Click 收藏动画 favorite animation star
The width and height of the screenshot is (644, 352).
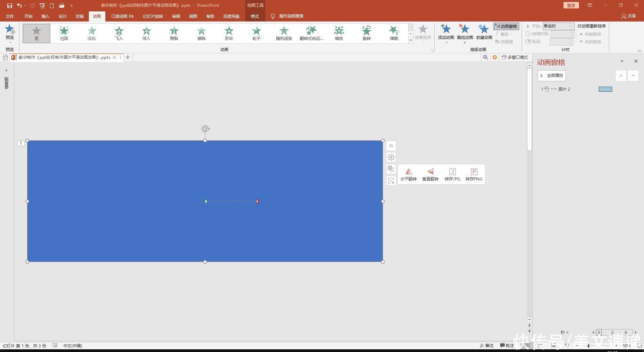(484, 32)
